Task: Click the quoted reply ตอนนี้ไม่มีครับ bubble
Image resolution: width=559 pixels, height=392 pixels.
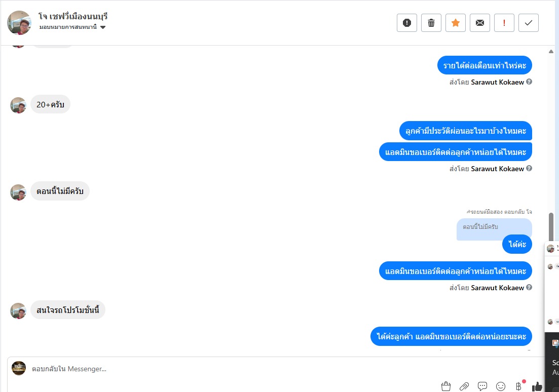Action: (494, 229)
